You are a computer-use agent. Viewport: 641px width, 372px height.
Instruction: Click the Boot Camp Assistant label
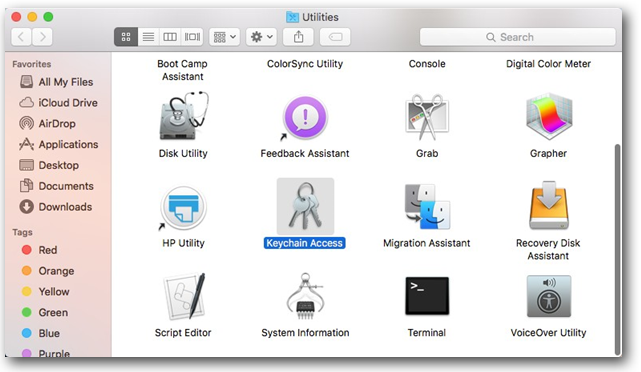tap(182, 70)
